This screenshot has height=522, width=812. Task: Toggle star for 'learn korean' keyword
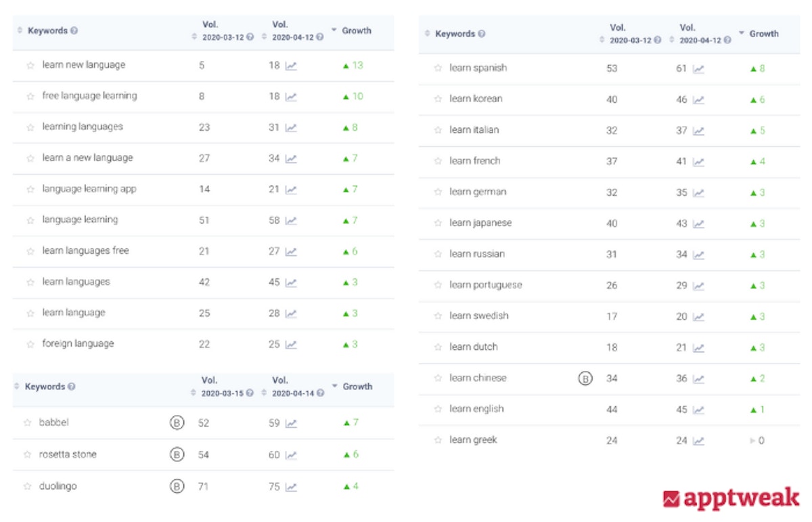click(x=438, y=100)
